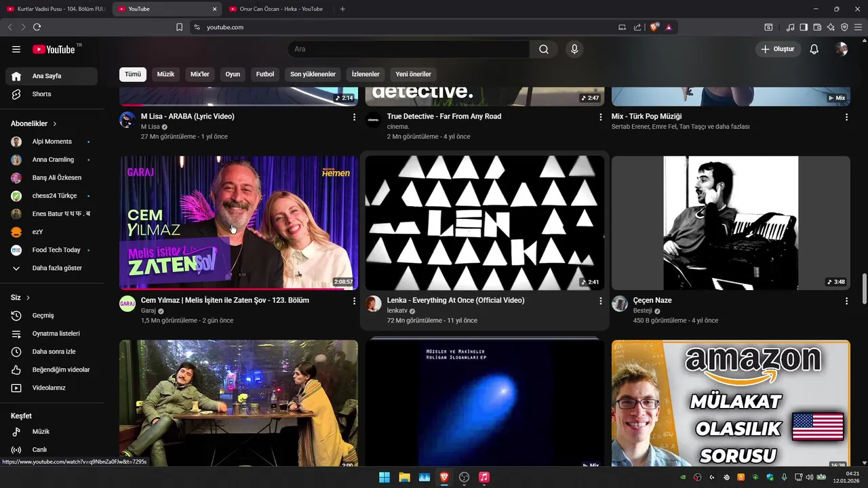Image resolution: width=868 pixels, height=488 pixels.
Task: Select the Yeni öneriler filter chip
Action: 413,75
